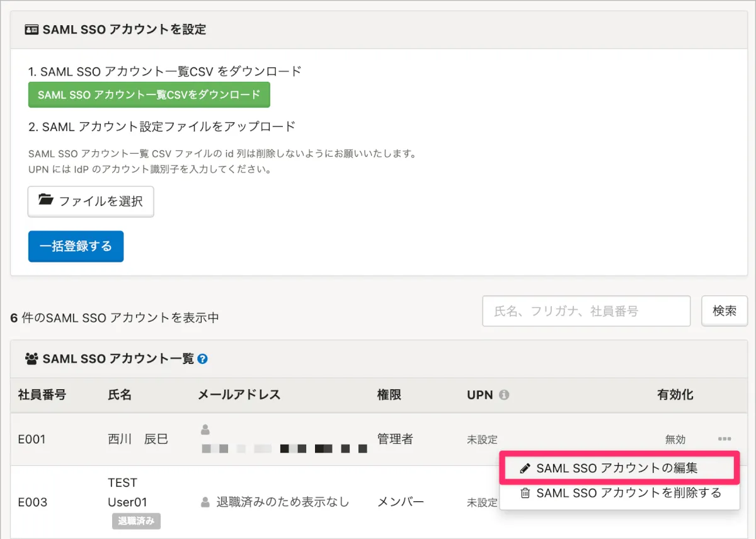Click the 未設定 UPN value for E001

(x=482, y=440)
